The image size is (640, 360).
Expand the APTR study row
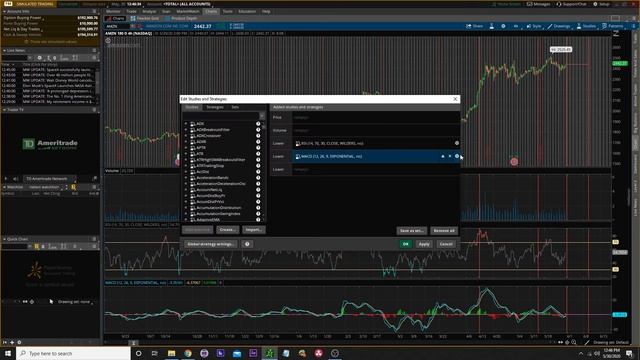[x=186, y=148]
